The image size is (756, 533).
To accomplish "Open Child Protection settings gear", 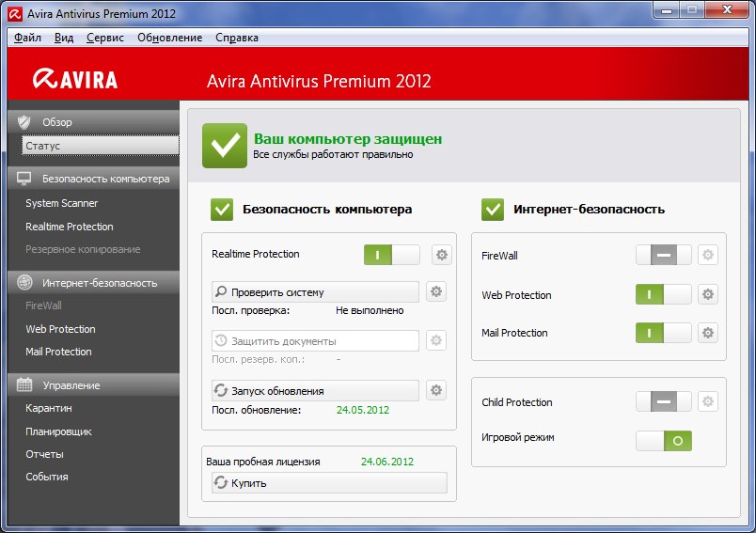I will point(708,401).
